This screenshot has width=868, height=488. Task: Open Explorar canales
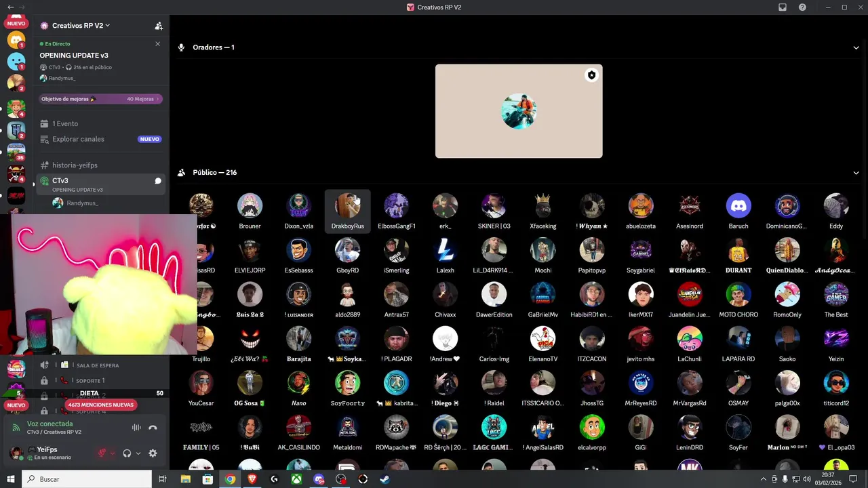click(100, 139)
